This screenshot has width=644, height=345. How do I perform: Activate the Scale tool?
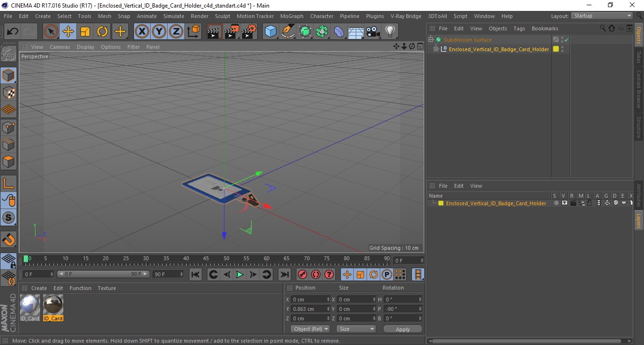85,32
